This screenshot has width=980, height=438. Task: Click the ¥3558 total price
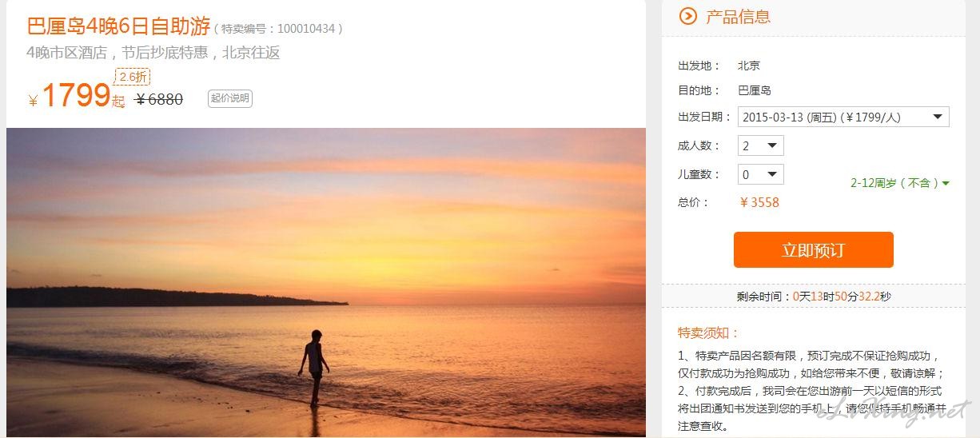click(759, 203)
